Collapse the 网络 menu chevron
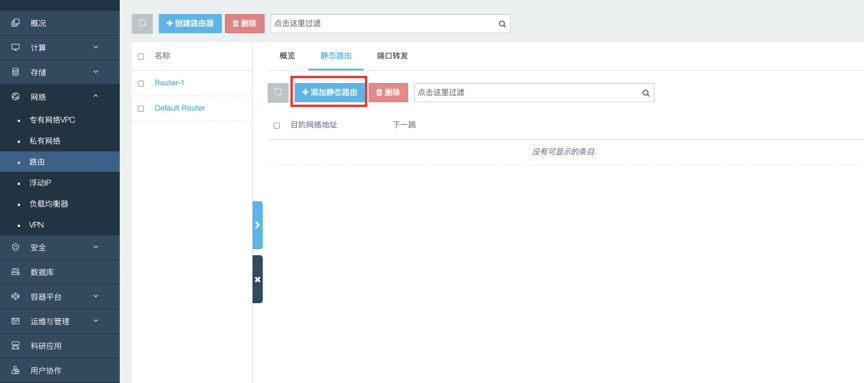864x383 pixels. [x=96, y=96]
